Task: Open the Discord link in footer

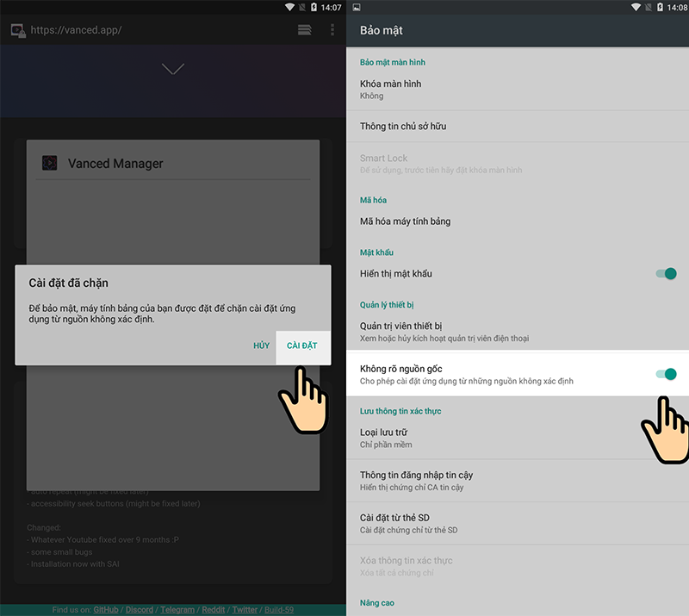Action: pyautogui.click(x=140, y=610)
